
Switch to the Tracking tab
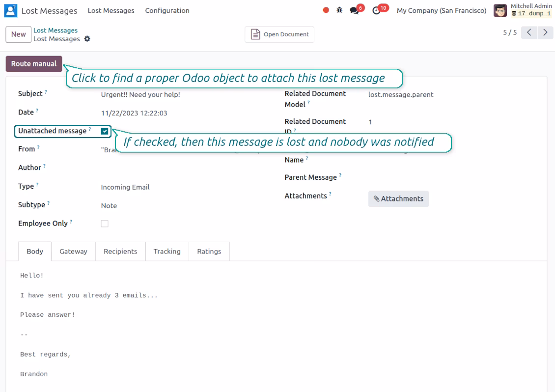pos(167,252)
